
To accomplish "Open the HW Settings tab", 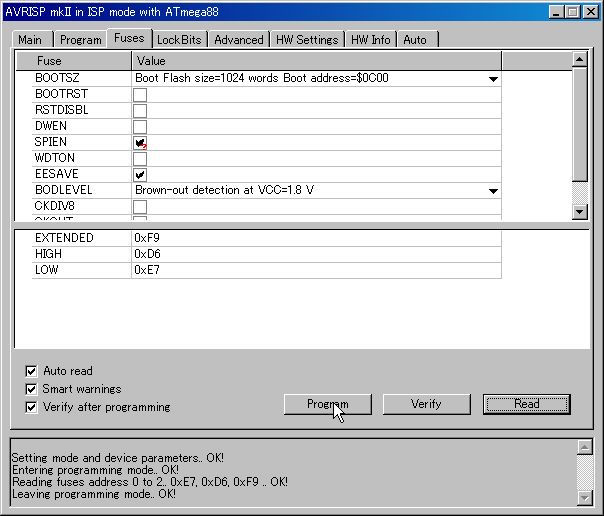I will (307, 40).
